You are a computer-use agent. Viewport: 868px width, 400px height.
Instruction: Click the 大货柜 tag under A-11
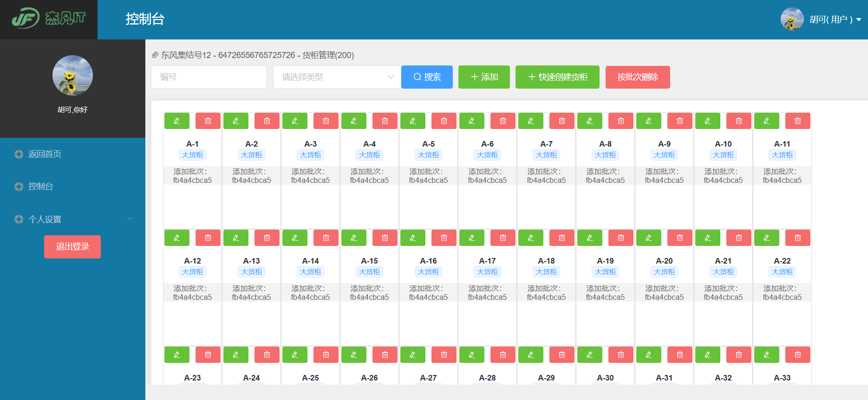[782, 155]
